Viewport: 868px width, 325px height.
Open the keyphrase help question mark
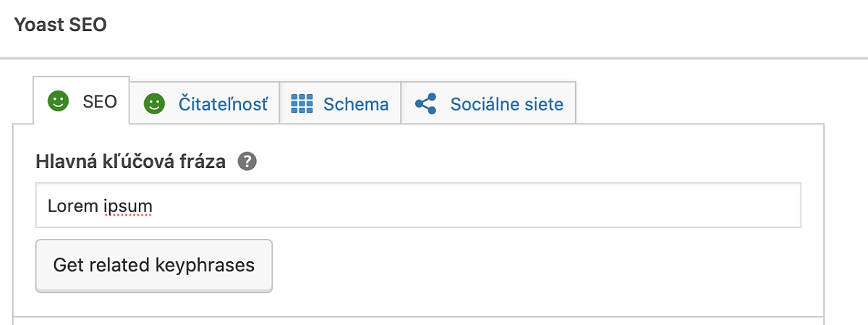[247, 161]
